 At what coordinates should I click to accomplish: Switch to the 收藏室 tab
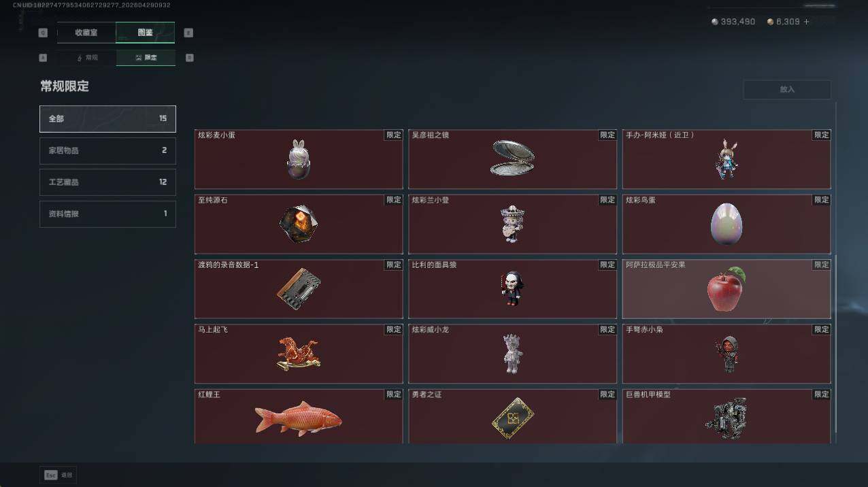(86, 33)
